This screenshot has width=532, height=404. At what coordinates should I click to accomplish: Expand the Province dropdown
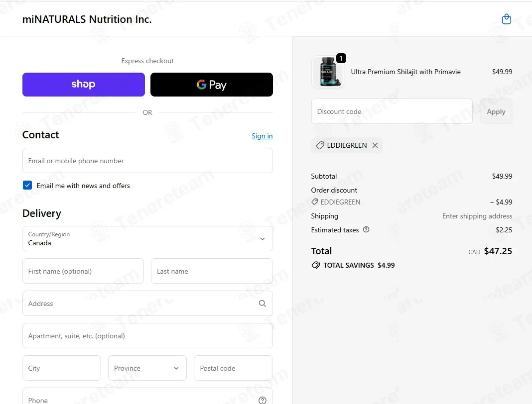click(x=147, y=368)
